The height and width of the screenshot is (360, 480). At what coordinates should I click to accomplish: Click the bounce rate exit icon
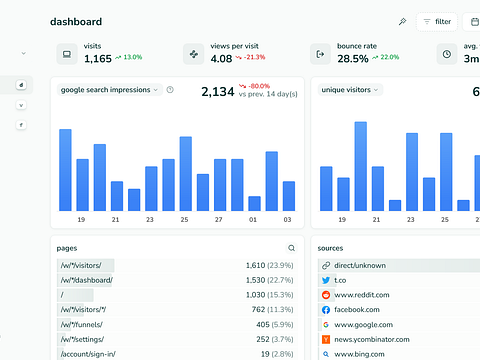tap(320, 54)
